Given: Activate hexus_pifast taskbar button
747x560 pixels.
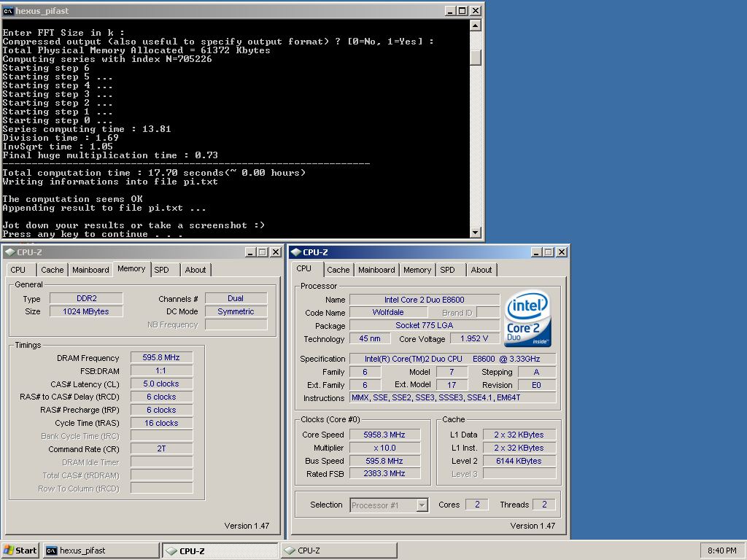Looking at the screenshot, I should click(x=101, y=551).
